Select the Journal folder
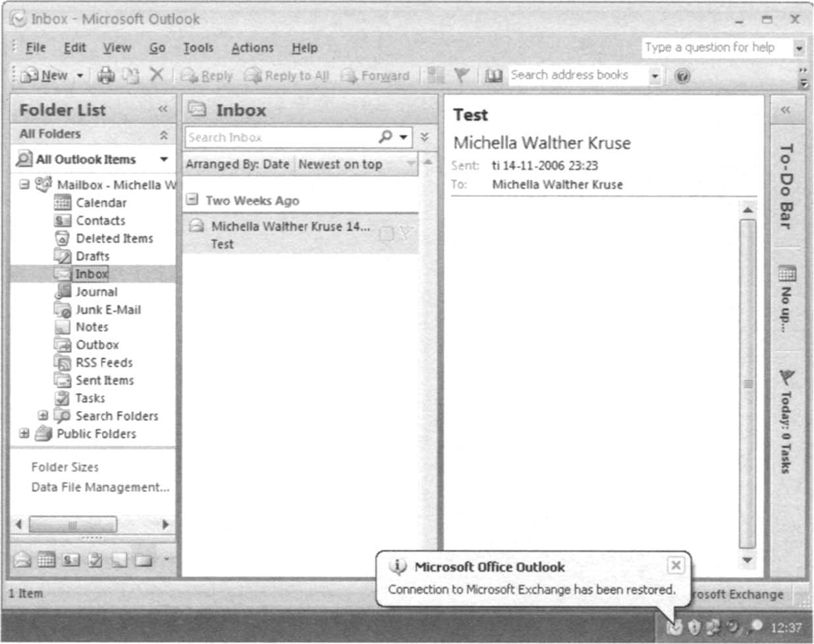 [x=96, y=292]
